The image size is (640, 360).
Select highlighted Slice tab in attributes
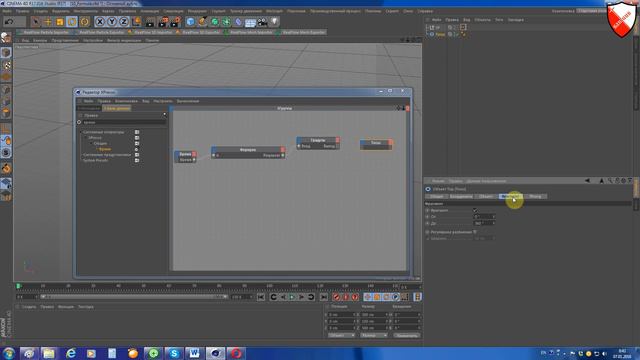point(510,196)
